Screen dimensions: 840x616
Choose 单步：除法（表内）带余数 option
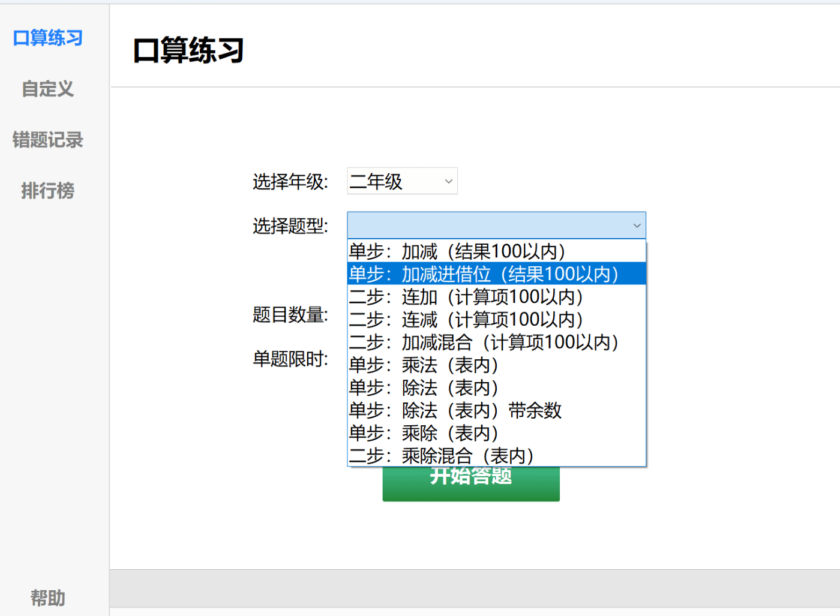click(455, 411)
